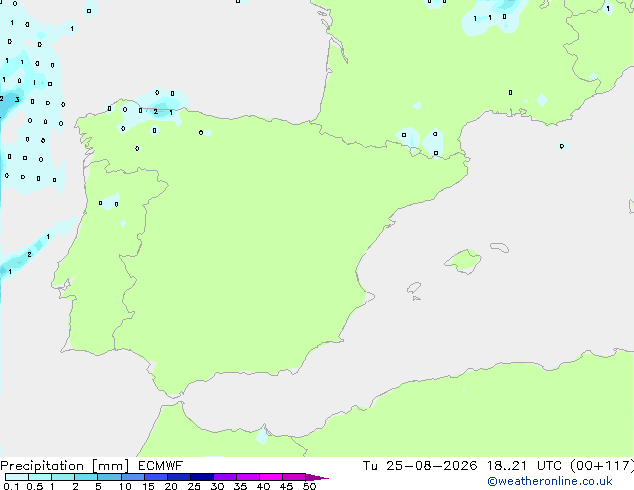Screen dimensions: 634x490
Task: Click the Menorca island outline
Action: tap(499, 247)
